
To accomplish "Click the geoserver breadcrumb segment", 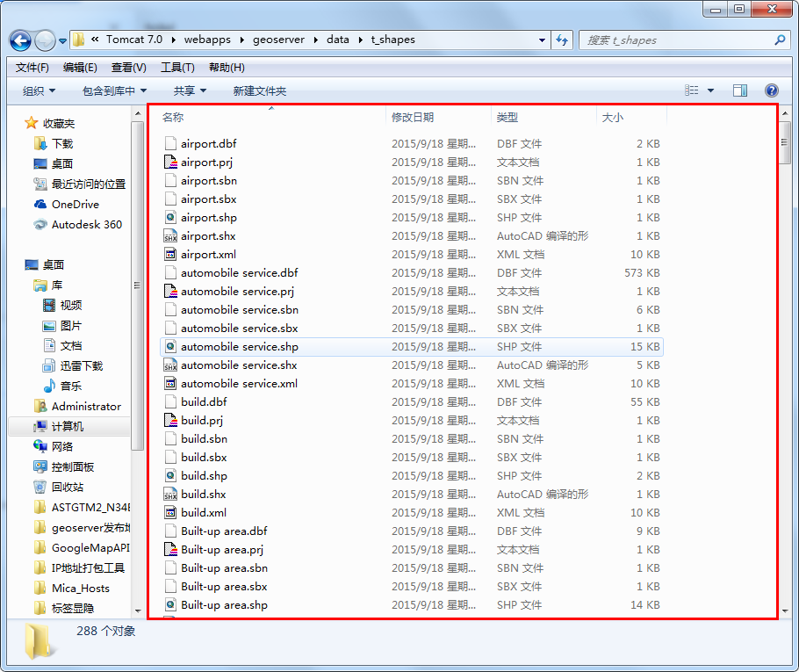I will (x=278, y=40).
